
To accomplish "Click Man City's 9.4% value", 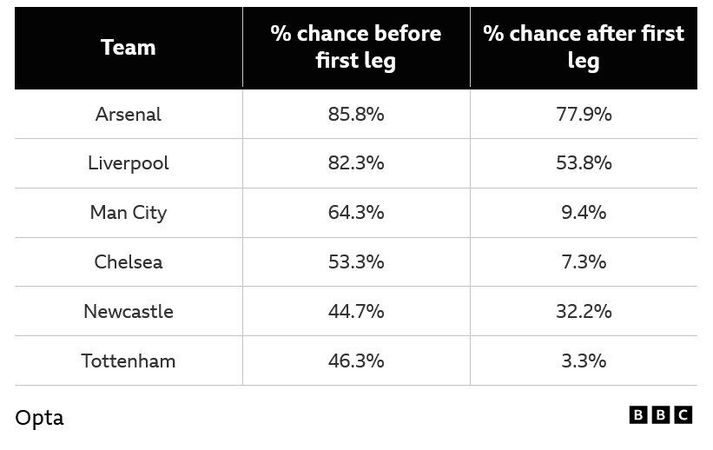I will pyautogui.click(x=584, y=212).
